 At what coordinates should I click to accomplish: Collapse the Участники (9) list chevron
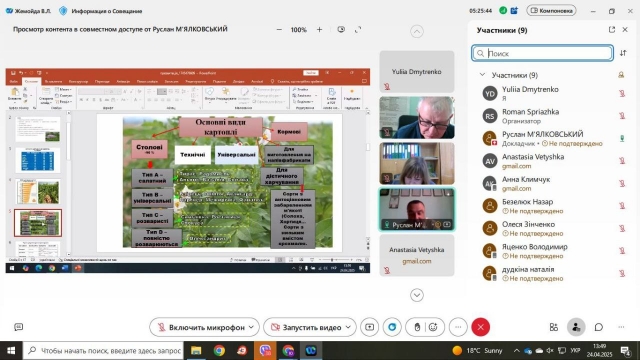(482, 75)
